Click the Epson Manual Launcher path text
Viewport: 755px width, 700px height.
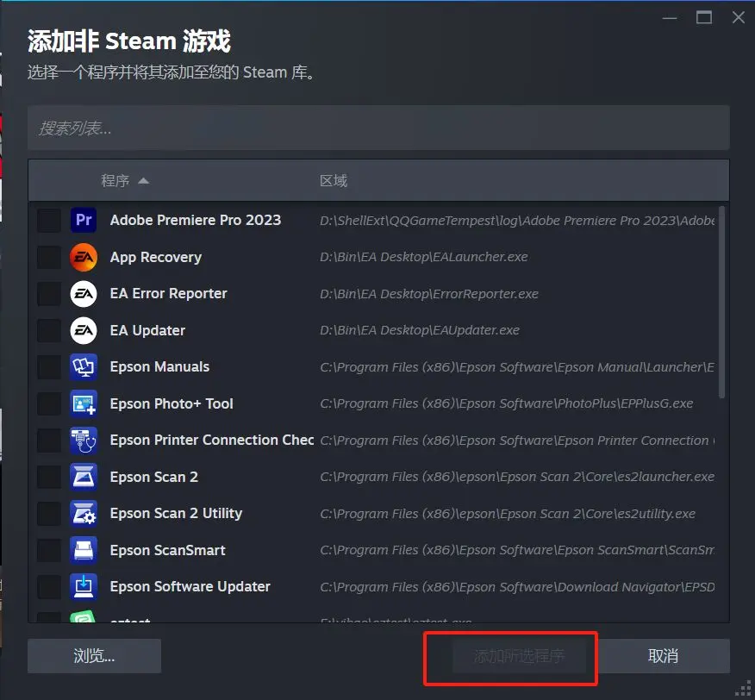pyautogui.click(x=517, y=367)
